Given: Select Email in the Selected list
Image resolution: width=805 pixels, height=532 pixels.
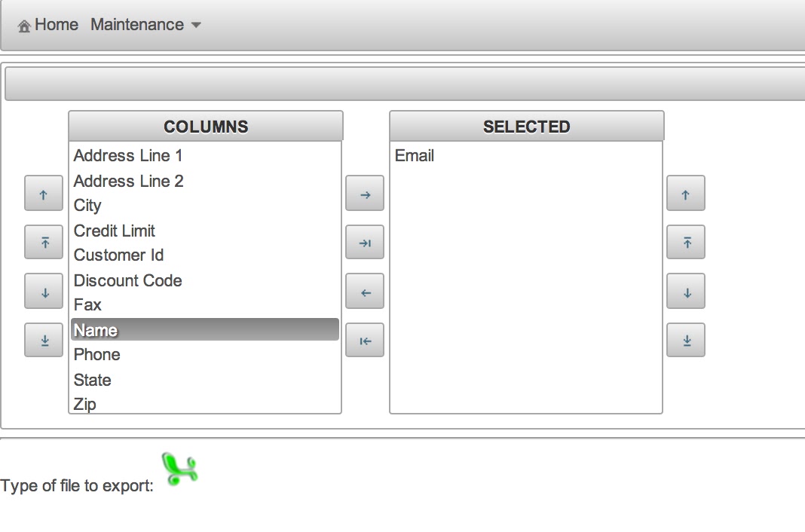Looking at the screenshot, I should 415,156.
